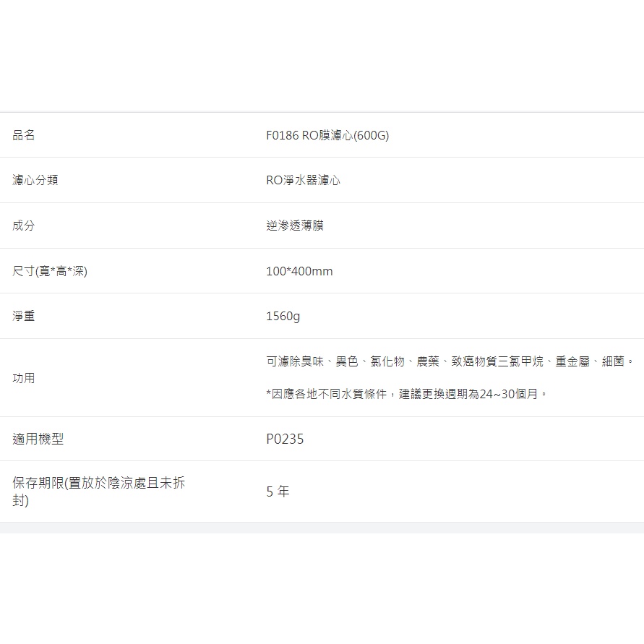Select the 逆滲透薄膜 ingredient value
The height and width of the screenshot is (644, 644).
(295, 226)
